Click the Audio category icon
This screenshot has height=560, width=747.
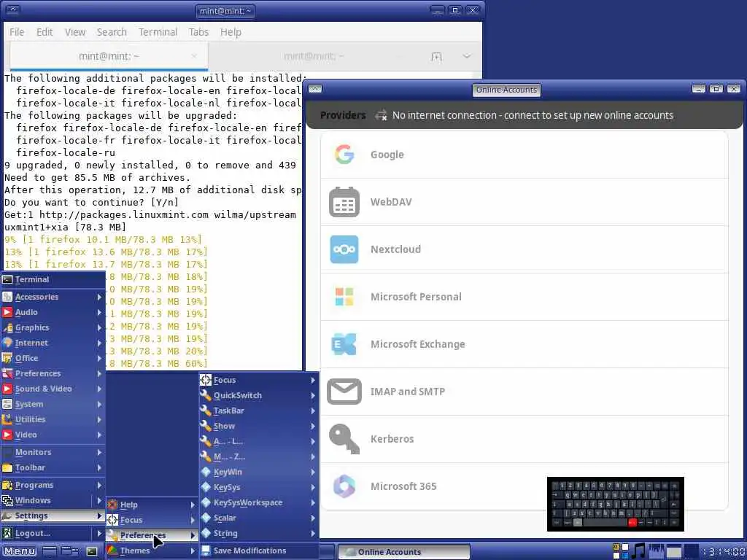coord(7,312)
